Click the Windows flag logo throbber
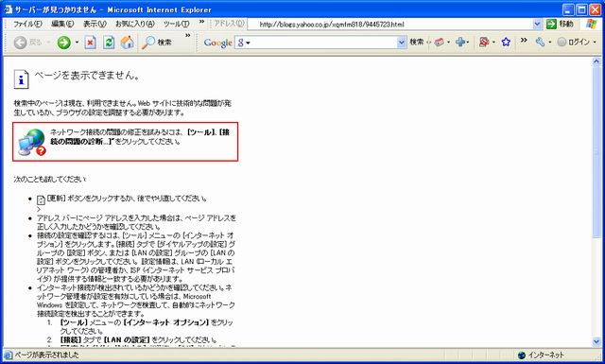 (591, 24)
